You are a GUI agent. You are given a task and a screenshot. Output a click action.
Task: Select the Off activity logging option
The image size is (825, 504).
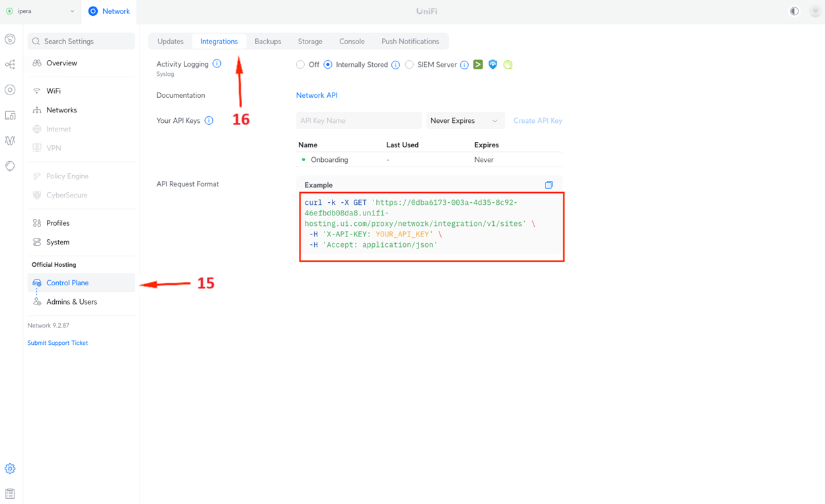(x=301, y=65)
